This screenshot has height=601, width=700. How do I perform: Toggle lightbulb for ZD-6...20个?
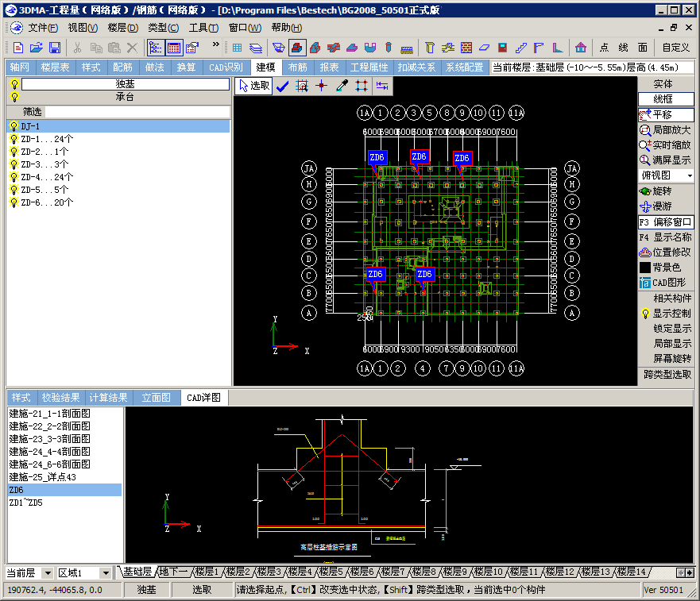[x=14, y=202]
